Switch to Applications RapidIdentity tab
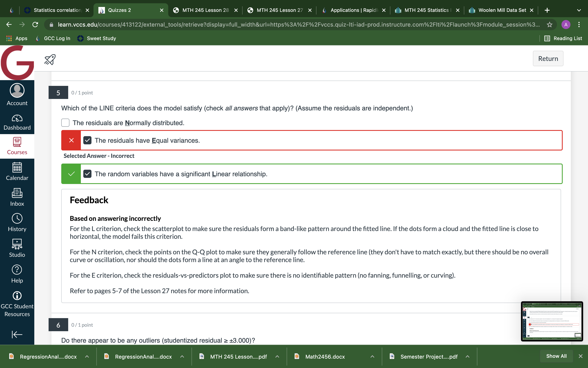588x368 pixels. pos(353,10)
